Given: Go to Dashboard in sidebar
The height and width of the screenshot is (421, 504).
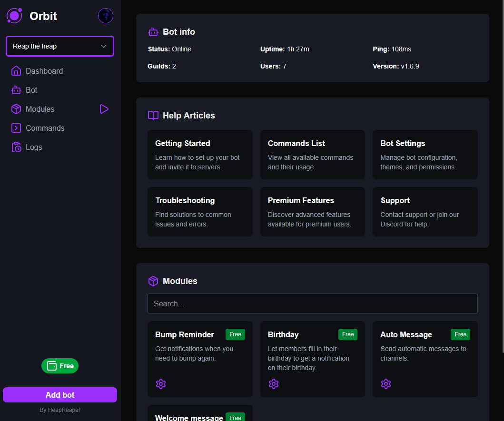Looking at the screenshot, I should (44, 71).
